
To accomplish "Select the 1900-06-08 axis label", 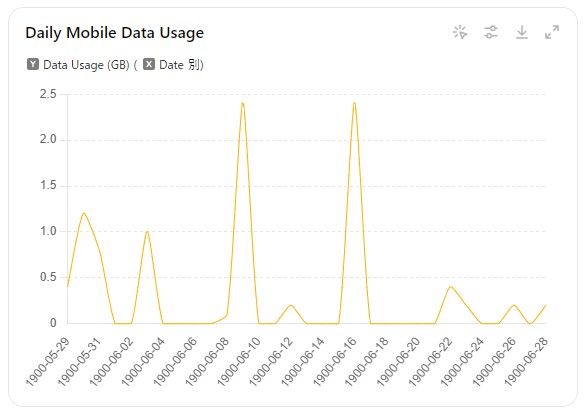I will 207,361.
